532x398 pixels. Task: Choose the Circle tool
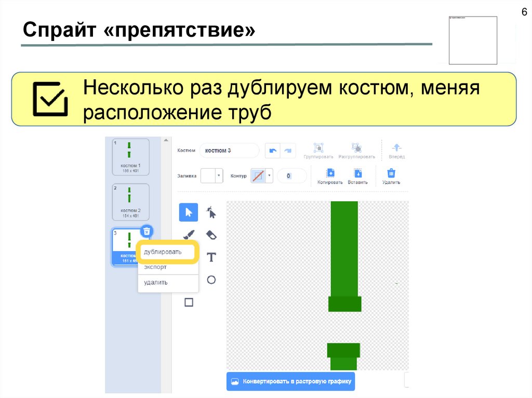211,280
